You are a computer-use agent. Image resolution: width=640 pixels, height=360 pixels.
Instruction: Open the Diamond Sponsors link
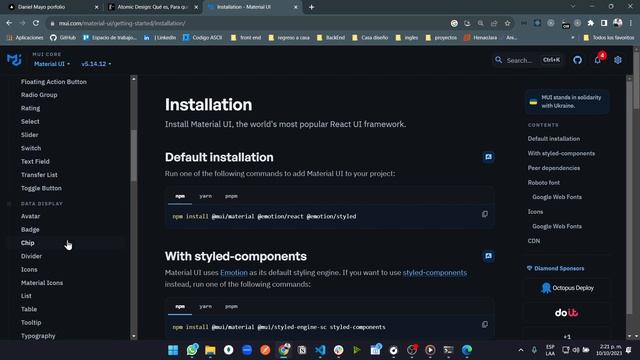[x=556, y=269]
